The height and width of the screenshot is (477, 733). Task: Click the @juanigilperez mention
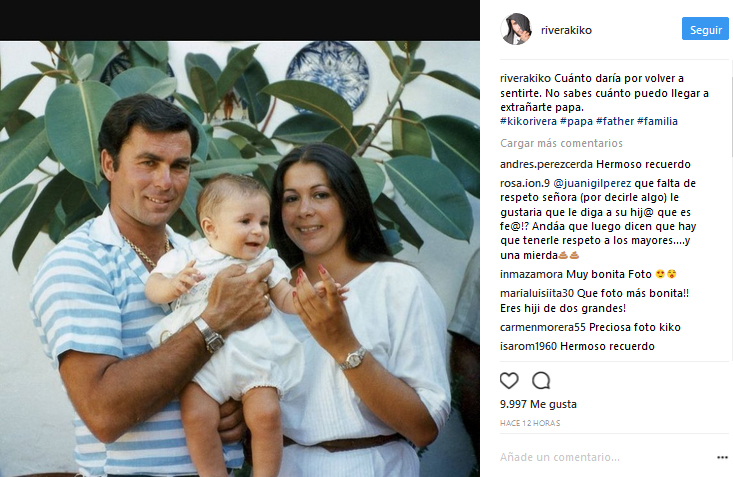coord(592,183)
